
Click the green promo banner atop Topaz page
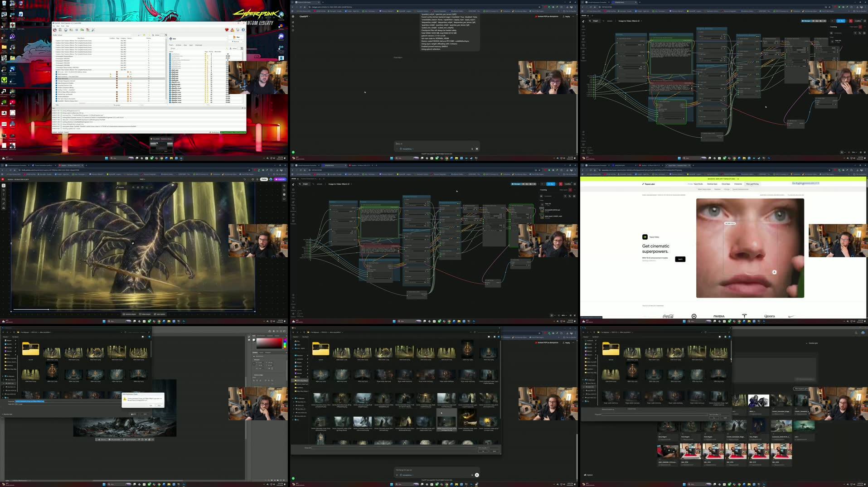(723, 179)
